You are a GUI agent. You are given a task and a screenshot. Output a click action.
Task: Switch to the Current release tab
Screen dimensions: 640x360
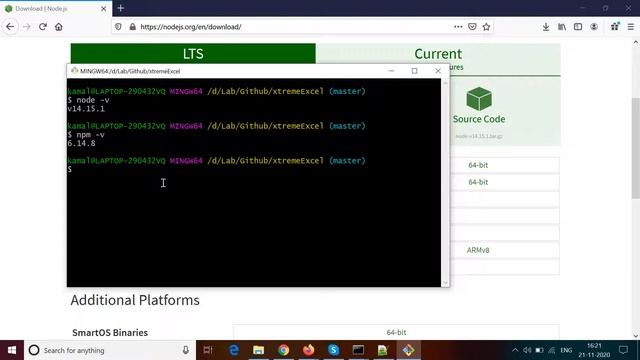tap(438, 53)
